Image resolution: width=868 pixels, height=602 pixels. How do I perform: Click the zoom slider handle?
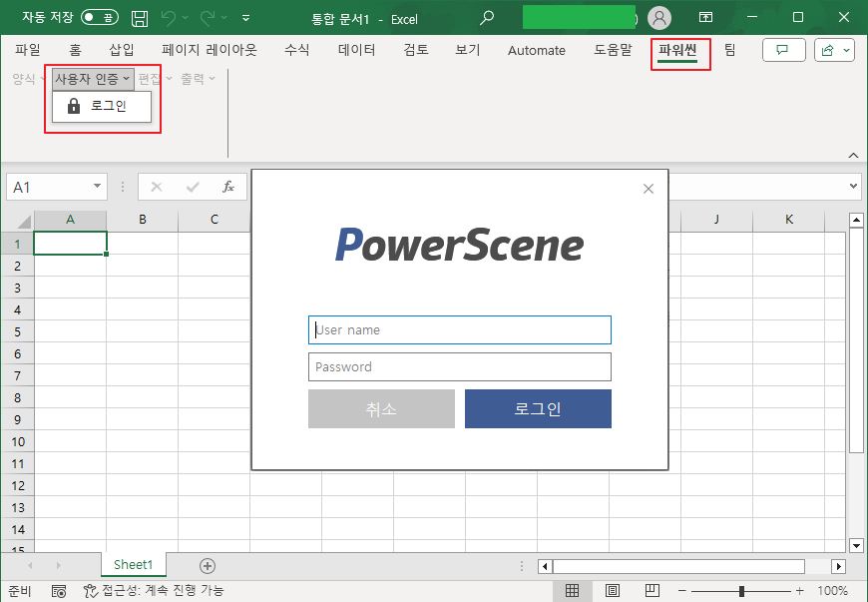741,591
